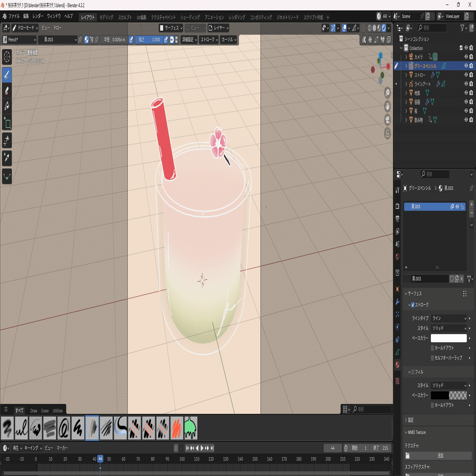Enable the フィル checkbox

[413, 372]
